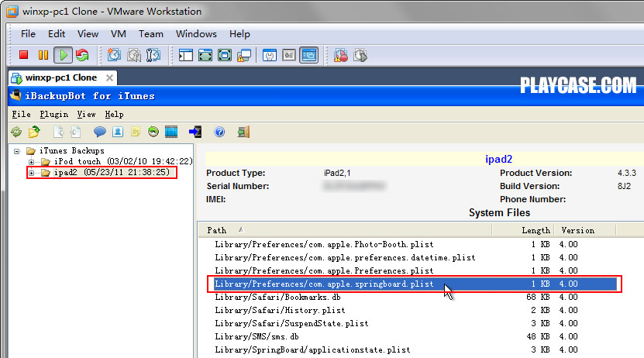Viewport: 644px width, 358px height.
Task: Select com.apple.Preferences.plist row
Action: (415, 270)
